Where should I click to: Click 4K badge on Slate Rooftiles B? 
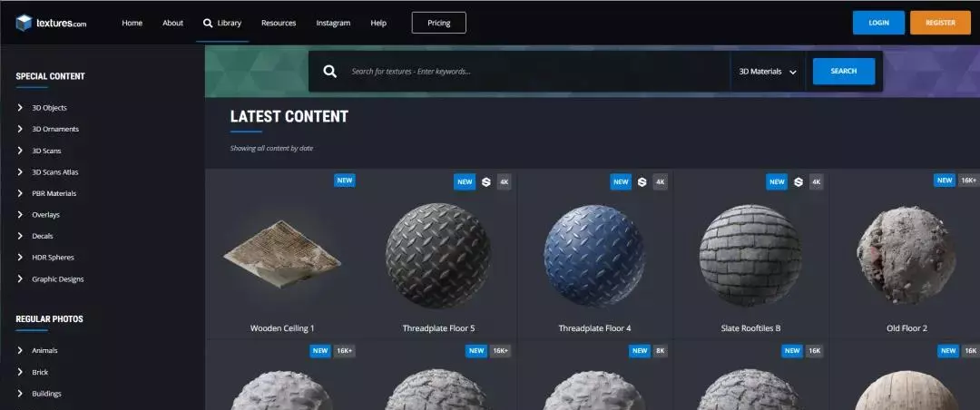point(817,182)
